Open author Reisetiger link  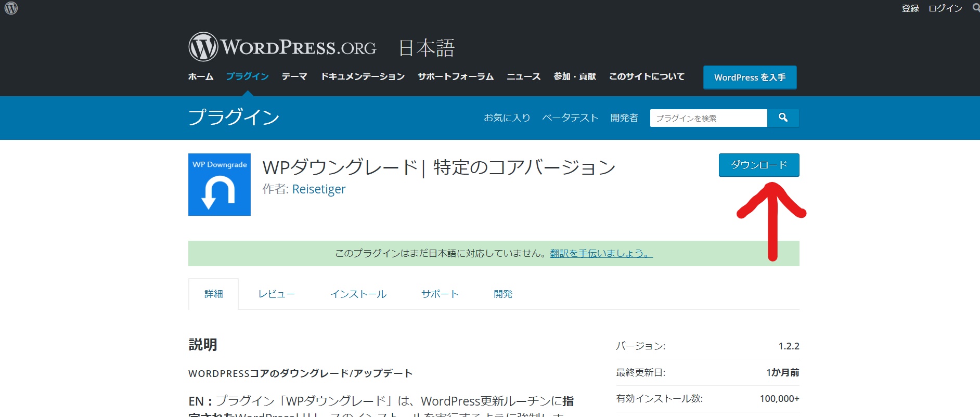[319, 189]
